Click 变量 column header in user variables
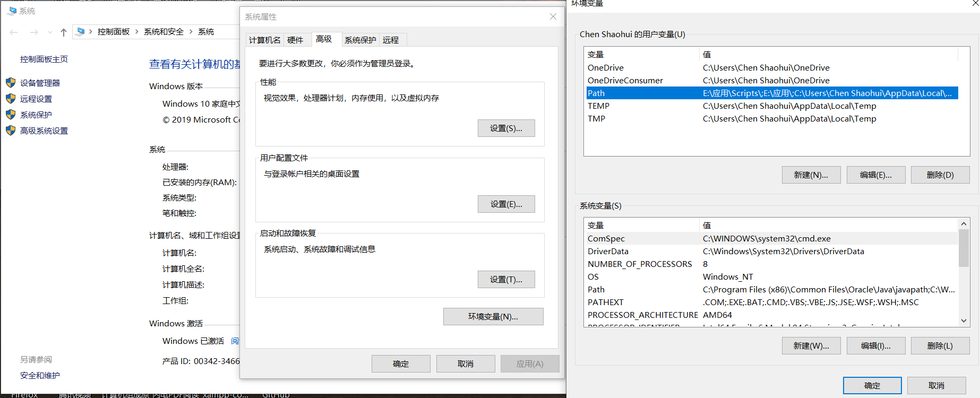Image resolution: width=980 pixels, height=398 pixels. (x=642, y=54)
